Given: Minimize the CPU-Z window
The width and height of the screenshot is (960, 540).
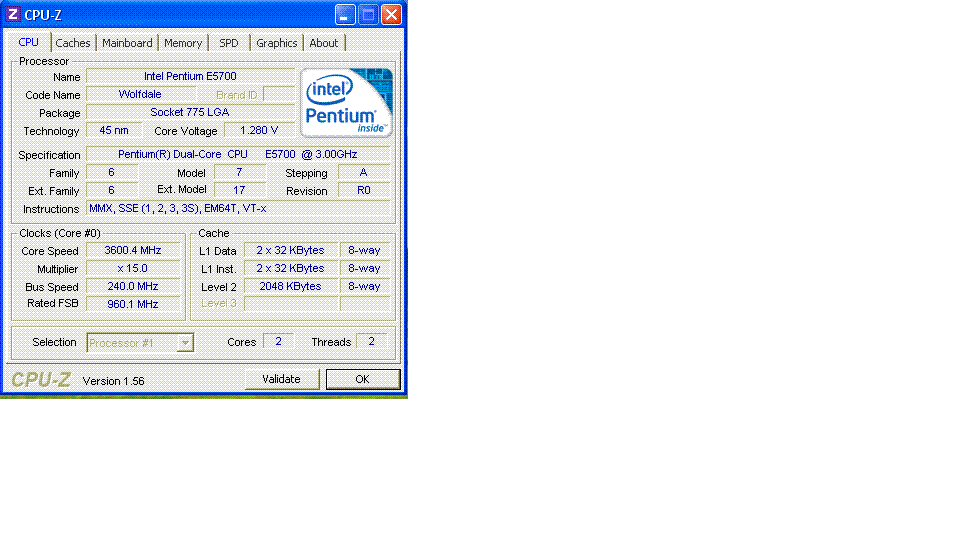Looking at the screenshot, I should [x=345, y=15].
